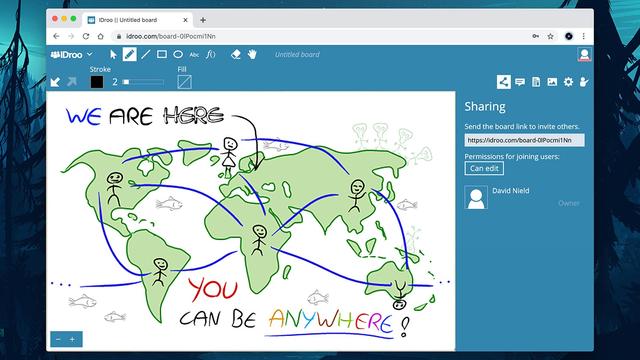Click the zoom in plus button
Viewport: 640px width, 360px height.
(72, 339)
